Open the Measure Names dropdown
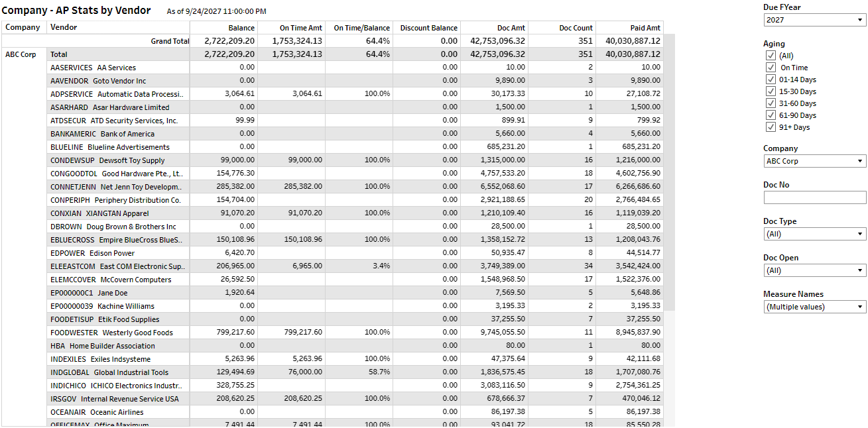This screenshot has height=428, width=868. [814, 307]
